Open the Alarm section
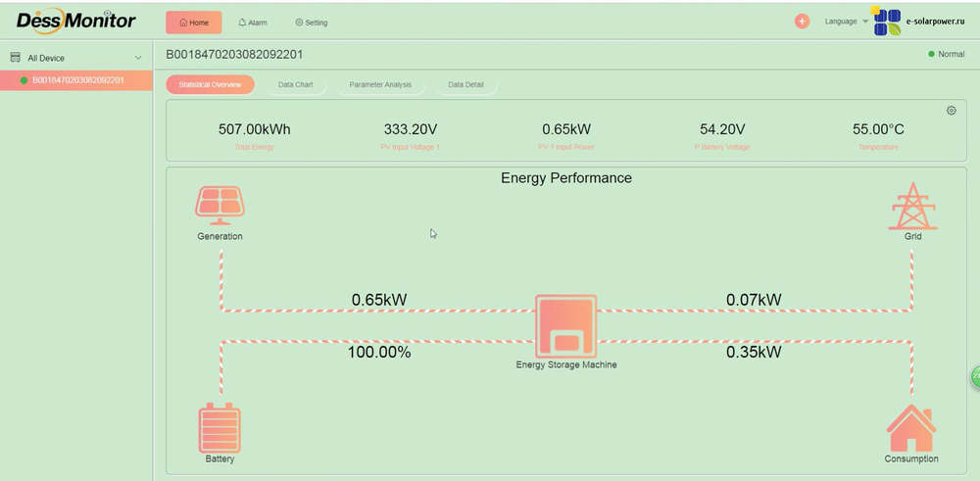The image size is (980, 481). click(x=252, y=23)
